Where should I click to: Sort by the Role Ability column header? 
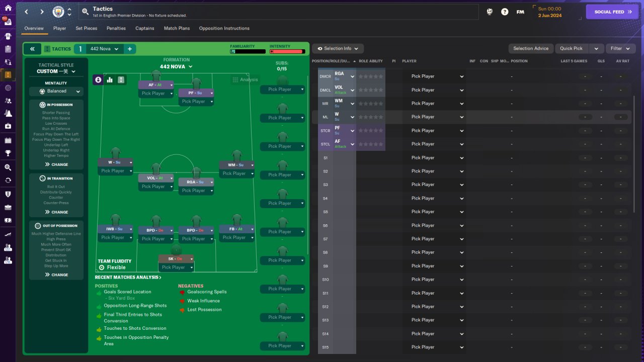371,61
